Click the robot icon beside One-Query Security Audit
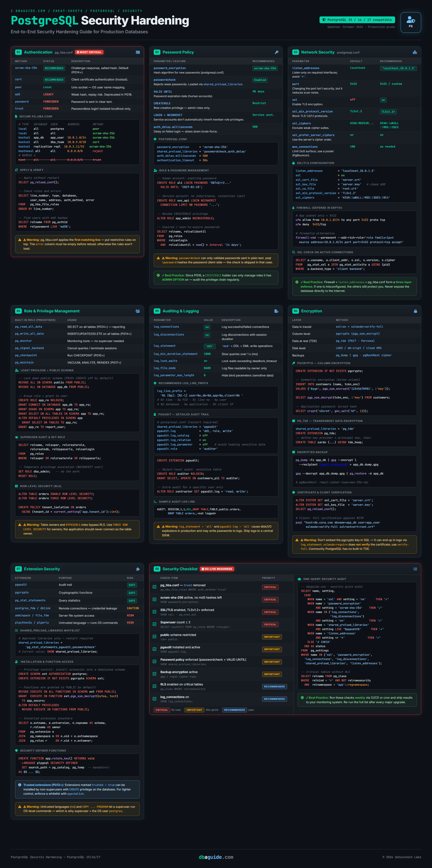This screenshot has width=432, height=868. 299,579
